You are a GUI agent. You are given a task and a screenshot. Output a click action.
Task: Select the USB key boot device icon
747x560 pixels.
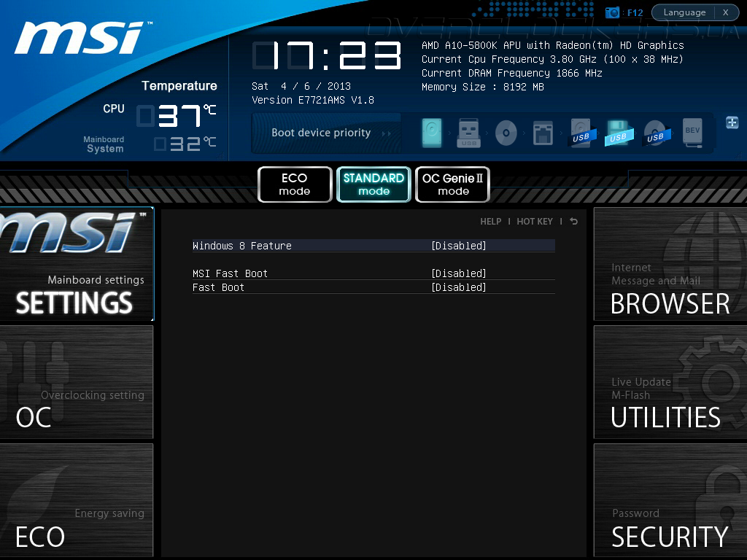pos(469,133)
